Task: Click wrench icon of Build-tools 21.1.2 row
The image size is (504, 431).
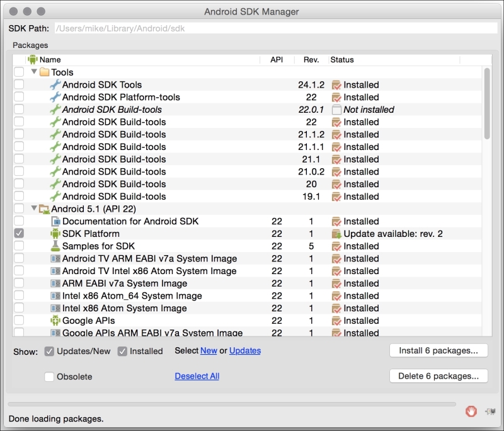Action: click(55, 134)
